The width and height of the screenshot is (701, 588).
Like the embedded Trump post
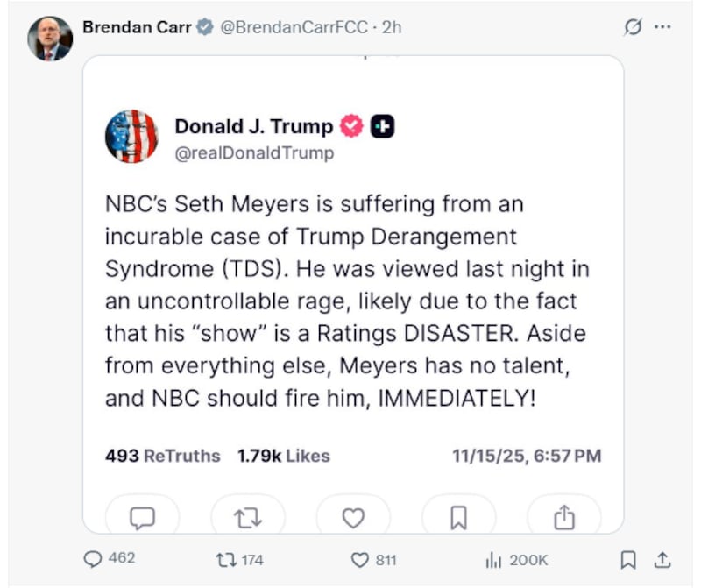click(352, 517)
